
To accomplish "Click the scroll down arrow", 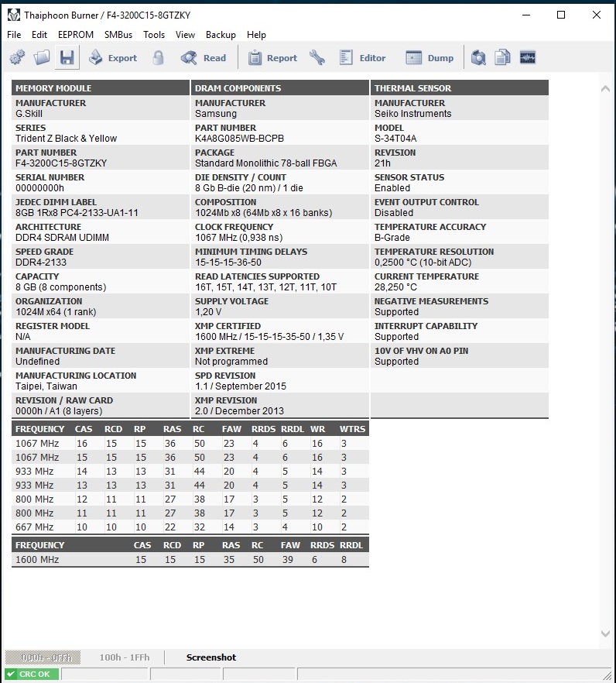I will coord(605,633).
